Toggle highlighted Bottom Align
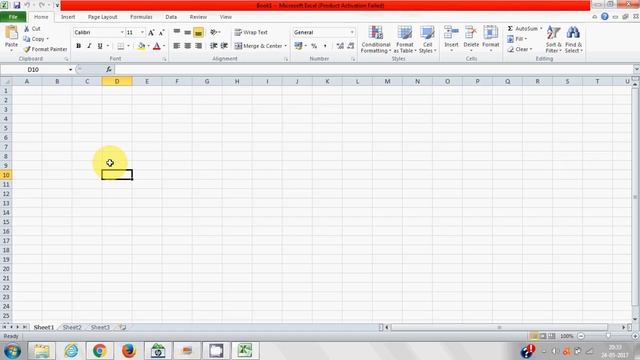 198,32
